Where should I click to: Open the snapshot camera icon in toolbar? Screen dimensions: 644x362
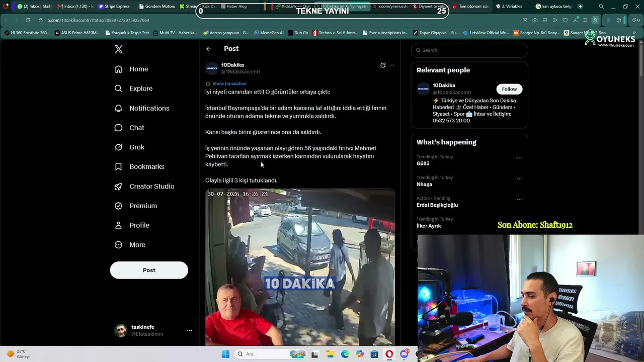point(535,20)
